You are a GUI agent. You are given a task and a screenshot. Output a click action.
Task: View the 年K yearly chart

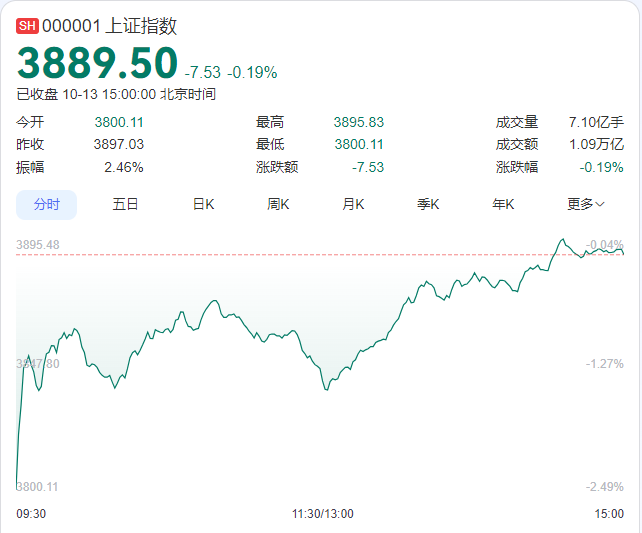tap(503, 204)
